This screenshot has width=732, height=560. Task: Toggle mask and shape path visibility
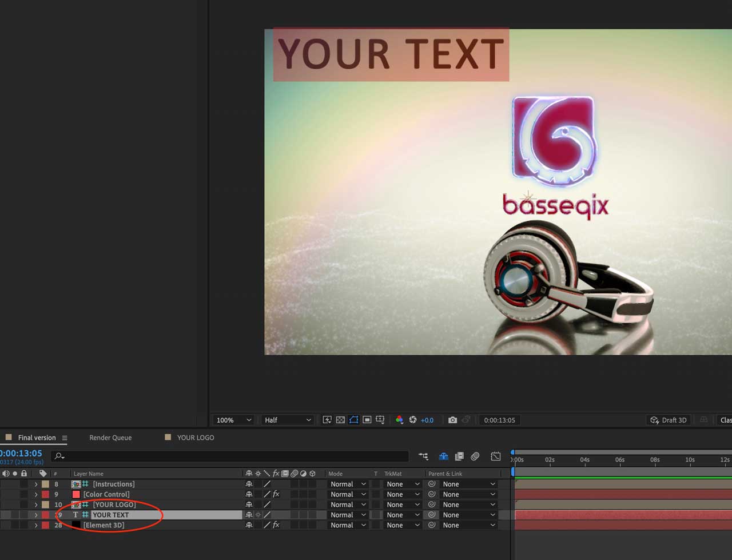point(353,420)
